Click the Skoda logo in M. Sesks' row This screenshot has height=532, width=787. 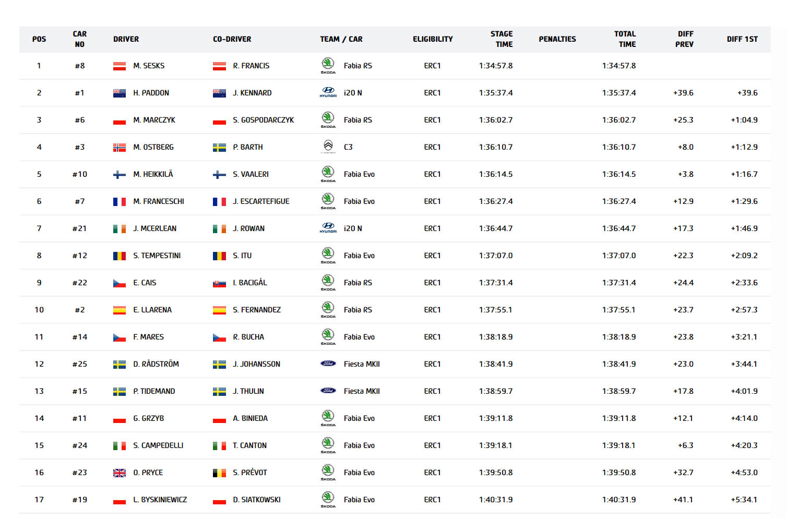(x=328, y=65)
